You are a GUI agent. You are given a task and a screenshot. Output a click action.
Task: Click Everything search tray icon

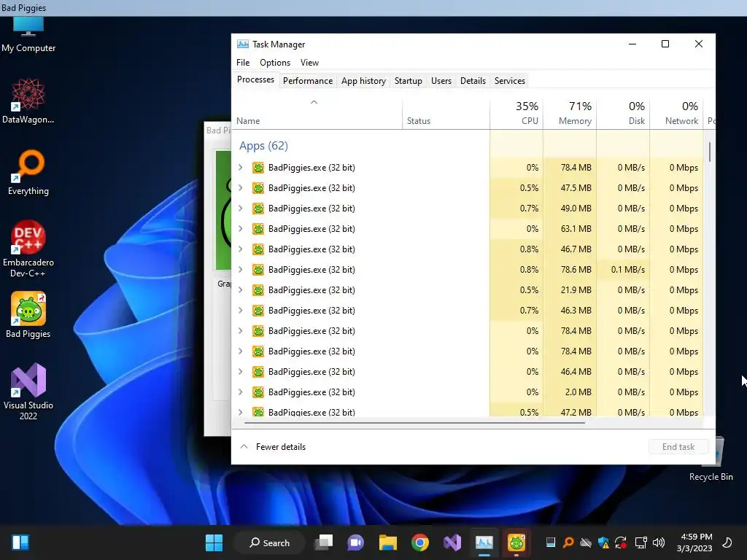point(568,542)
